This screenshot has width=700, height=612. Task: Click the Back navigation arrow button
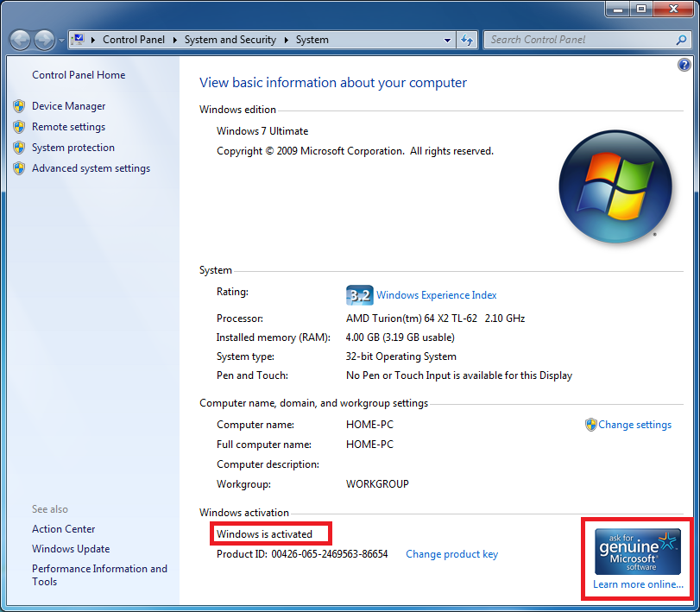click(20, 40)
